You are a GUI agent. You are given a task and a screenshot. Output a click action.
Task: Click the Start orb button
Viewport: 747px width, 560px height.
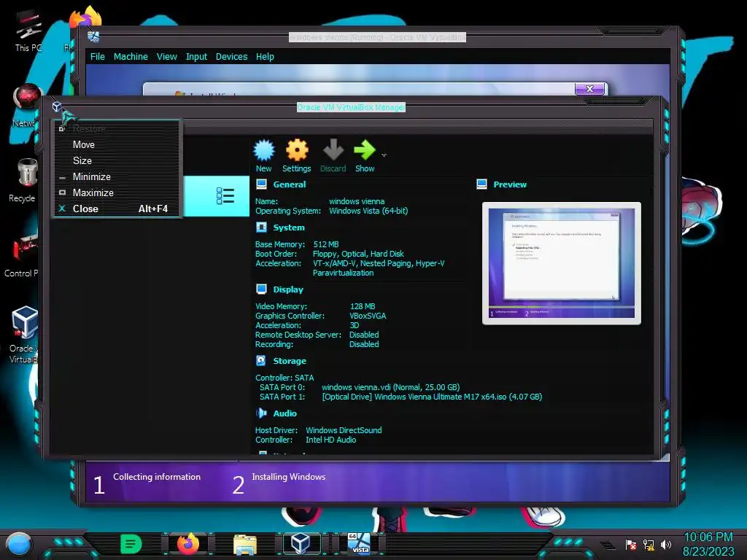click(19, 544)
